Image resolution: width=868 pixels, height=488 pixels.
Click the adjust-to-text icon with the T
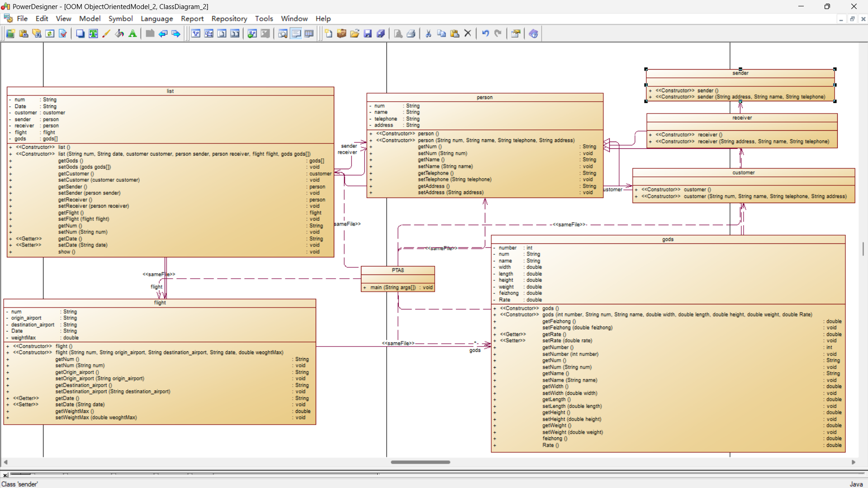tap(93, 33)
